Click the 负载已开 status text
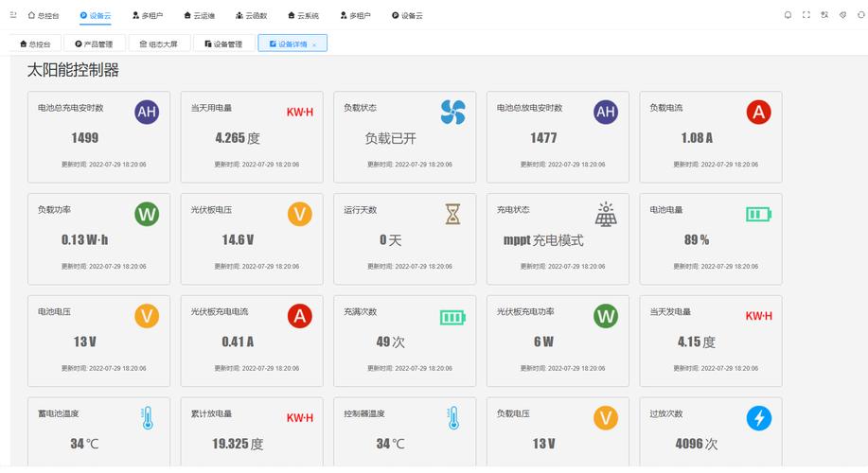This screenshot has height=473, width=868. (x=390, y=138)
